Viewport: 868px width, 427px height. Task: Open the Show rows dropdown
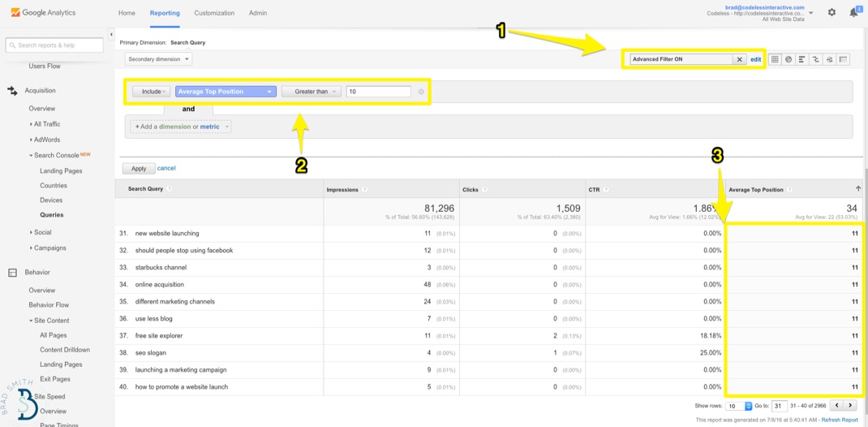[739, 405]
